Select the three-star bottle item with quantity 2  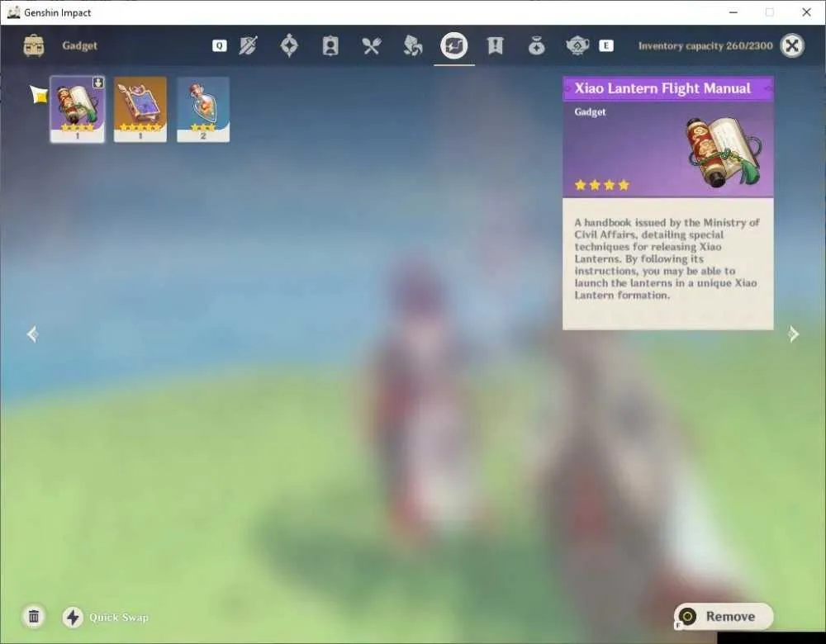pyautogui.click(x=203, y=109)
